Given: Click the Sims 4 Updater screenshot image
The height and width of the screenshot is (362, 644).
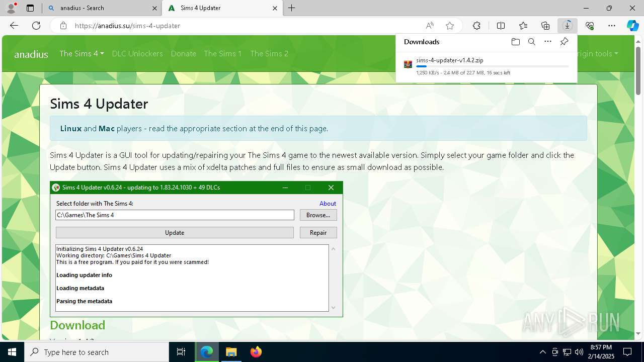Looking at the screenshot, I should [196, 249].
